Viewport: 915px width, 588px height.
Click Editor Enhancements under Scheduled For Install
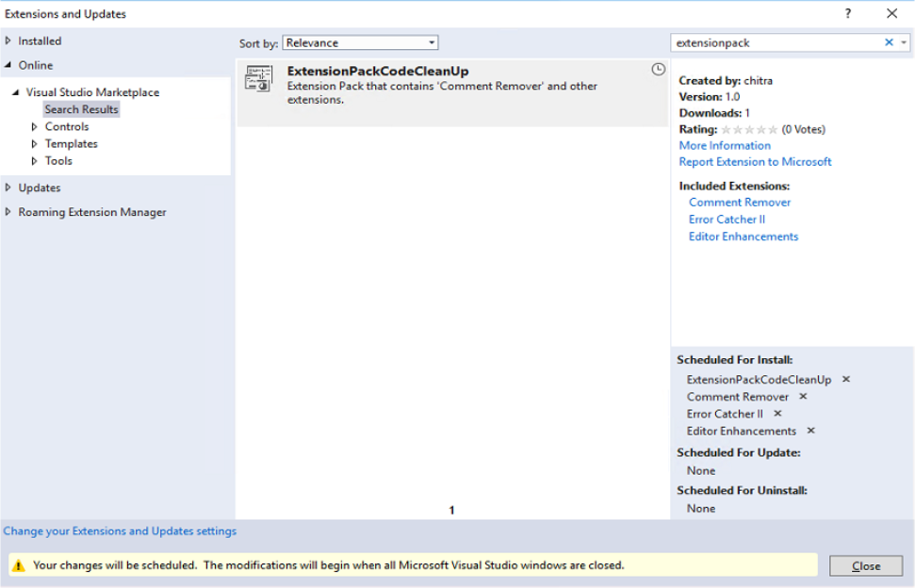(x=741, y=431)
